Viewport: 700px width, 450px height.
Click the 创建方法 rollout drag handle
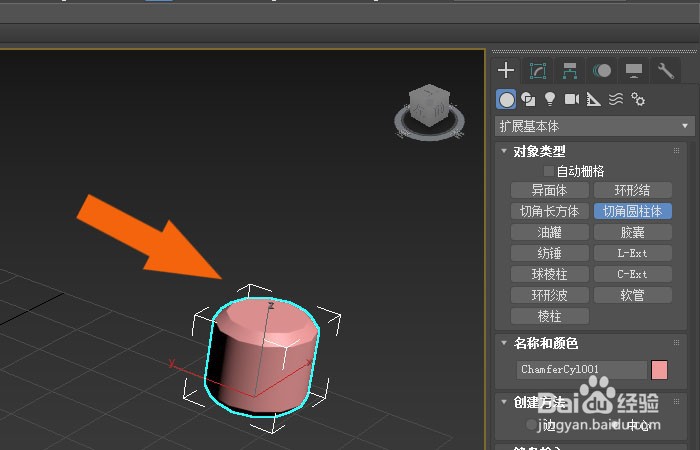pos(676,401)
